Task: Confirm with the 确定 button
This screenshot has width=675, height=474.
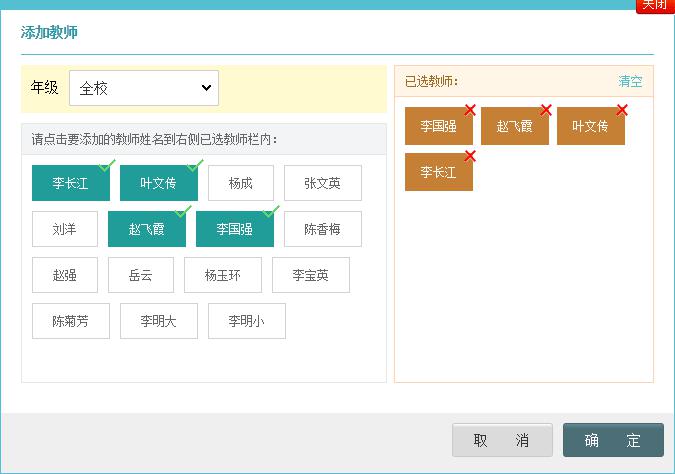Action: 613,440
